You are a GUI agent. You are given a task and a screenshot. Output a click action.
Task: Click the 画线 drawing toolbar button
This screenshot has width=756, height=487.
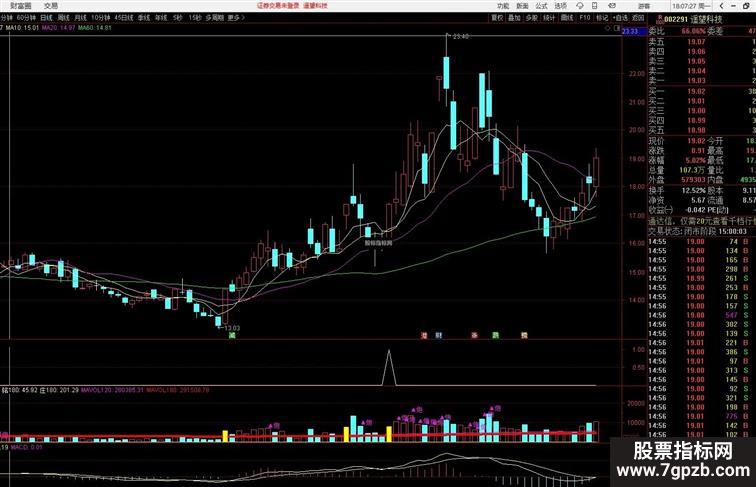click(x=567, y=17)
